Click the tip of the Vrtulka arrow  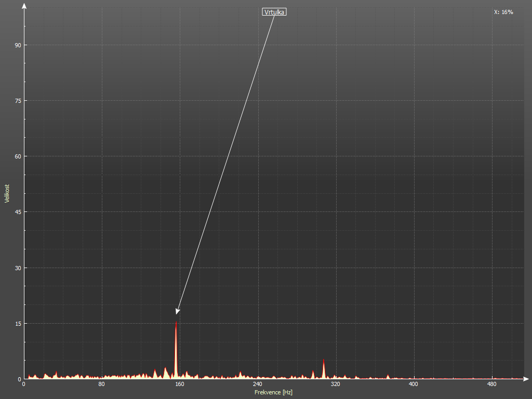(x=177, y=312)
